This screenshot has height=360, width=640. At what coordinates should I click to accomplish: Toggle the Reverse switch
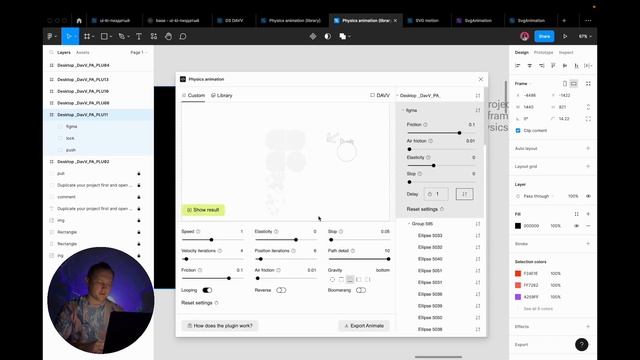tap(281, 290)
